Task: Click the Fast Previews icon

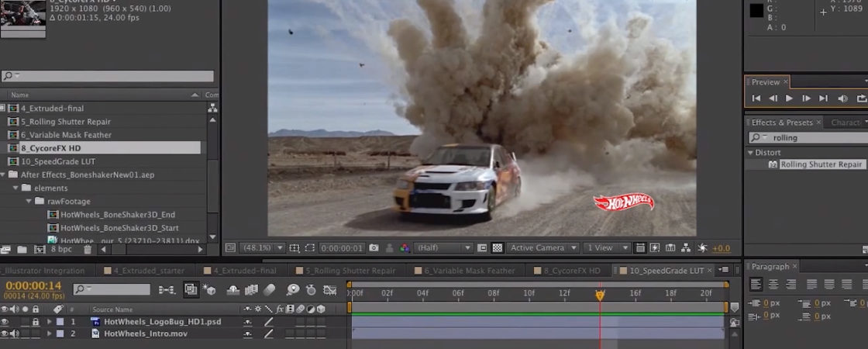Action: (655, 248)
